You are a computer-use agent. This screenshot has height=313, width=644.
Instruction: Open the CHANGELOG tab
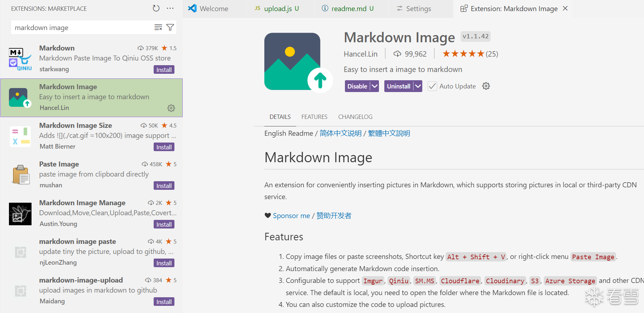pyautogui.click(x=355, y=117)
